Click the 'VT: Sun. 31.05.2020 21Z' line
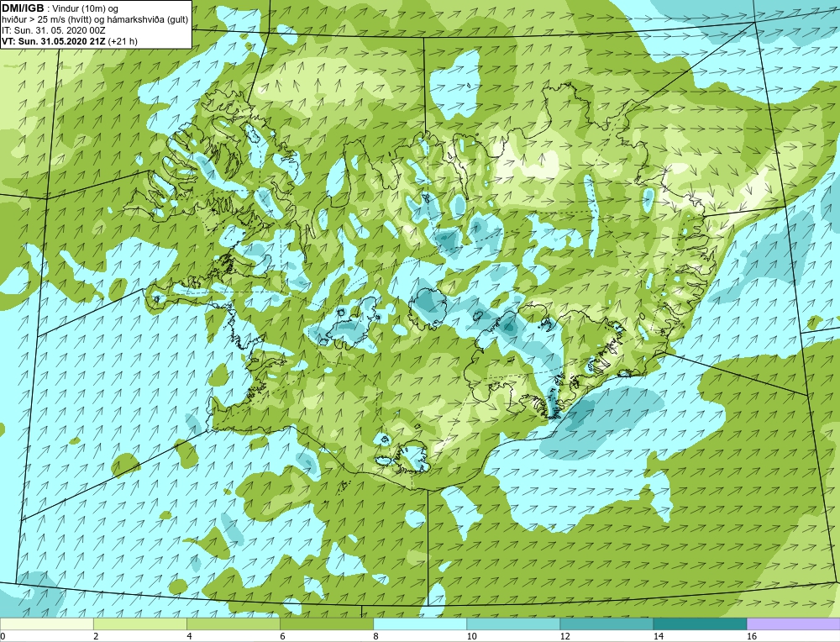840x642 pixels. pyautogui.click(x=54, y=41)
